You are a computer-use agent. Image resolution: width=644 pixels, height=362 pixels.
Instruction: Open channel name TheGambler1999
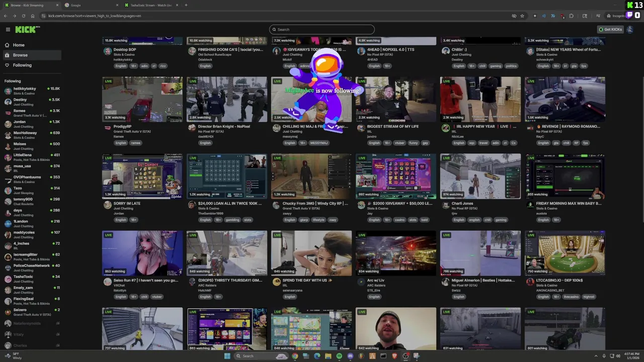[211, 213]
